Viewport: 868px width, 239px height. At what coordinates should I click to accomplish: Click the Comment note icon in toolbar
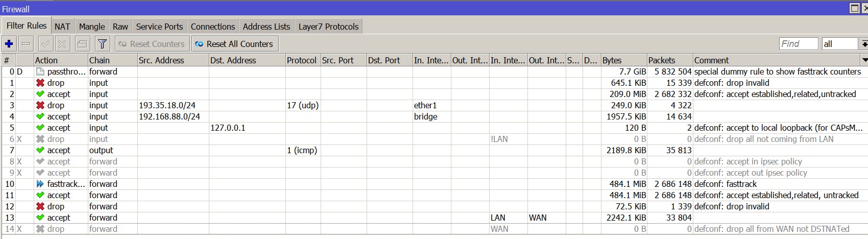coord(82,44)
